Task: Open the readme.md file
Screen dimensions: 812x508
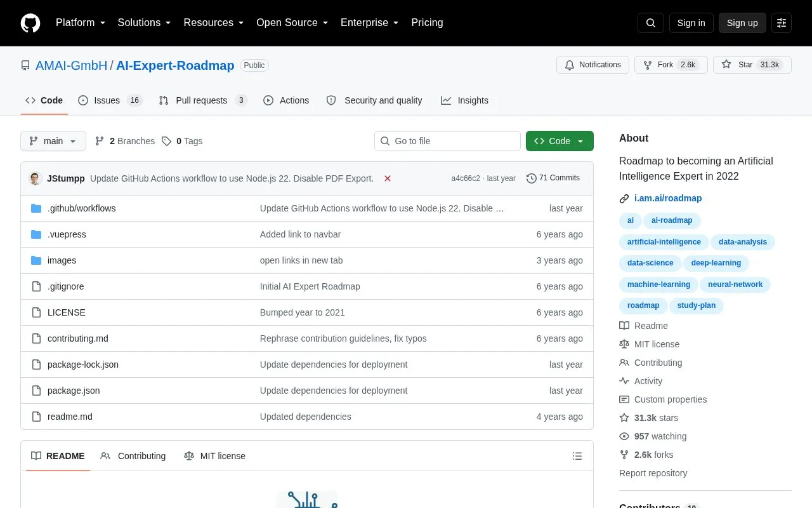Action: (x=70, y=417)
